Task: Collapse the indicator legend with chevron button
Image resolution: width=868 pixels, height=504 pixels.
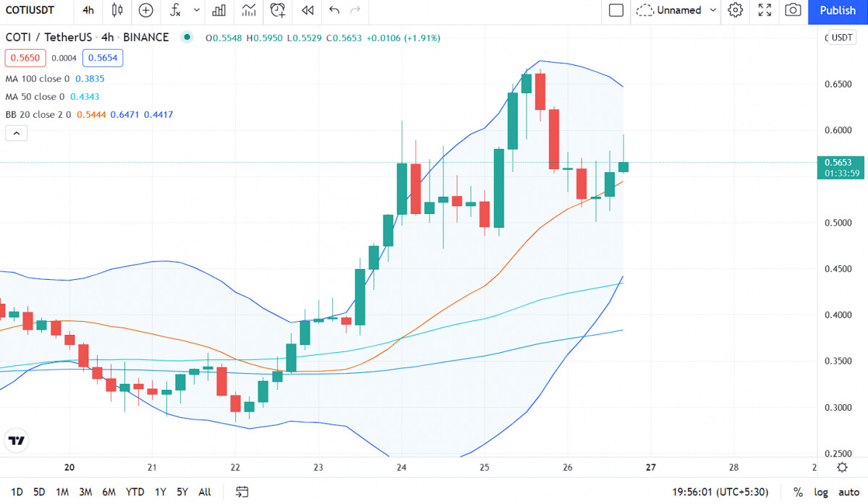Action: [x=17, y=133]
